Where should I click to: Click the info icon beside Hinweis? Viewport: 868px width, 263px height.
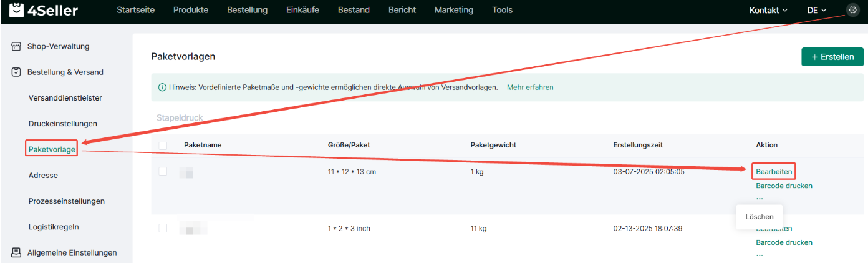click(162, 87)
